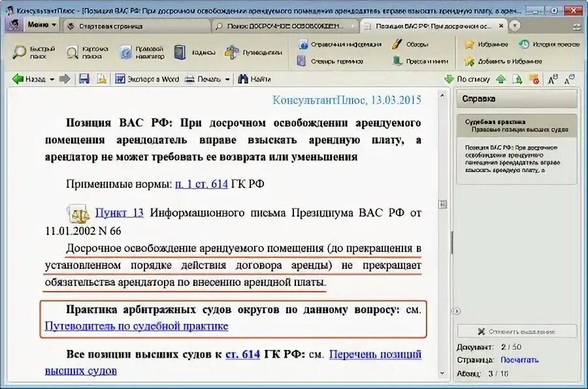Open Пресса и книги

pos(420,61)
